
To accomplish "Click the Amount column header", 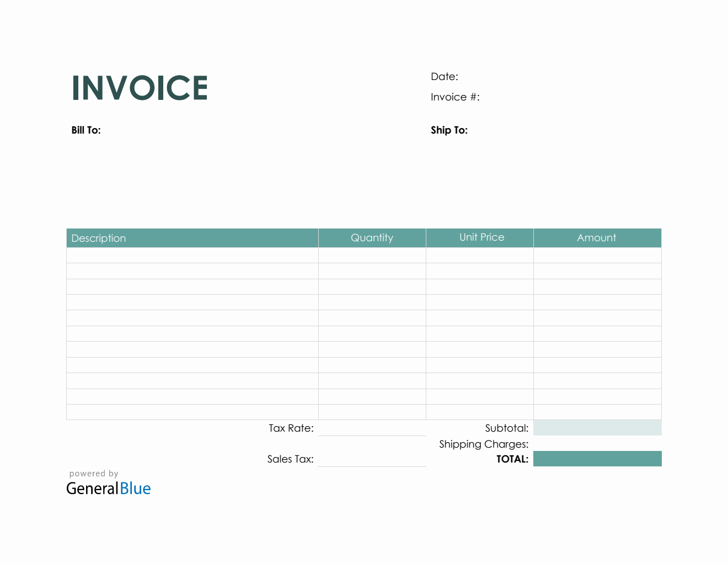I will click(596, 238).
